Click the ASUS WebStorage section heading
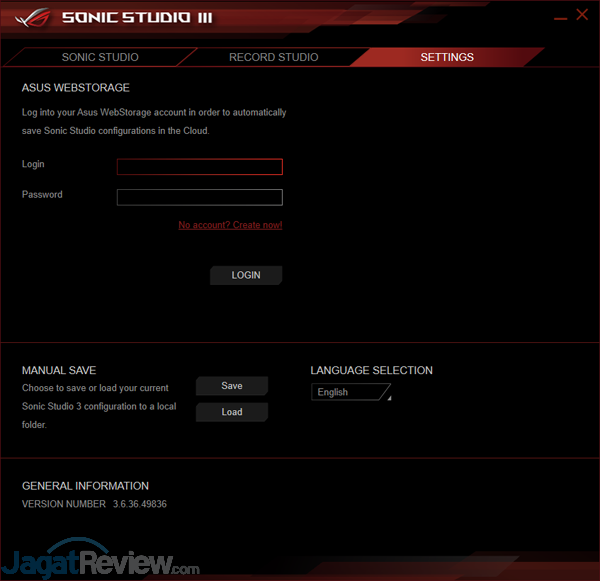Viewport: 600px width, 581px height. (x=76, y=88)
